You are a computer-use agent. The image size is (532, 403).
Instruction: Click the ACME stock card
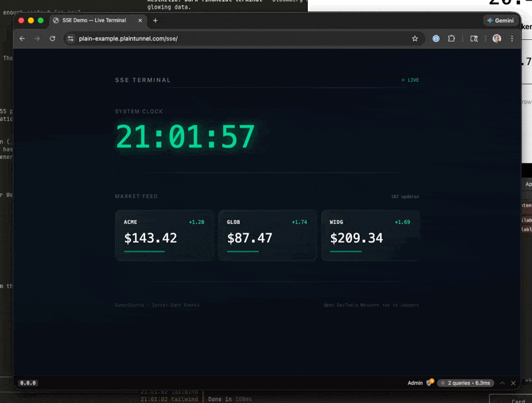click(x=164, y=235)
